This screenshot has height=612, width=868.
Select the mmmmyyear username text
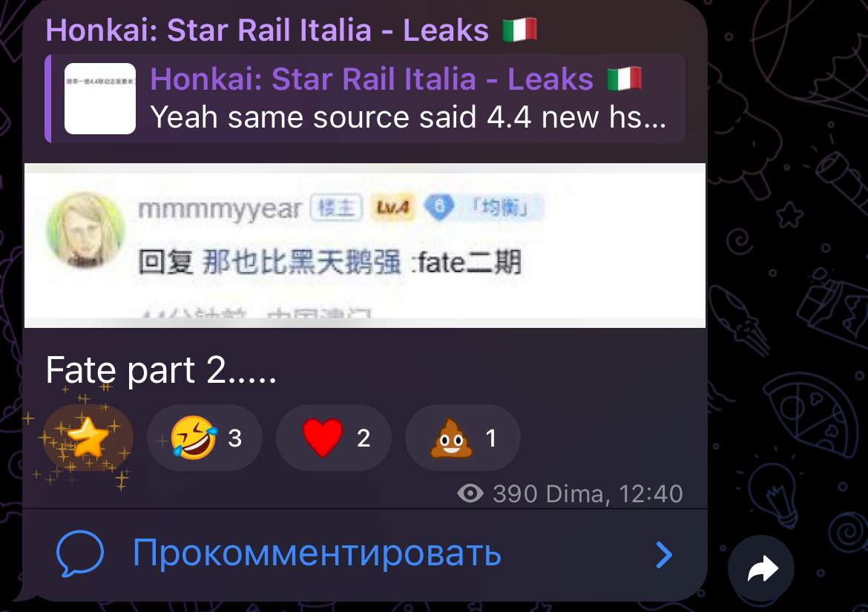(x=220, y=209)
